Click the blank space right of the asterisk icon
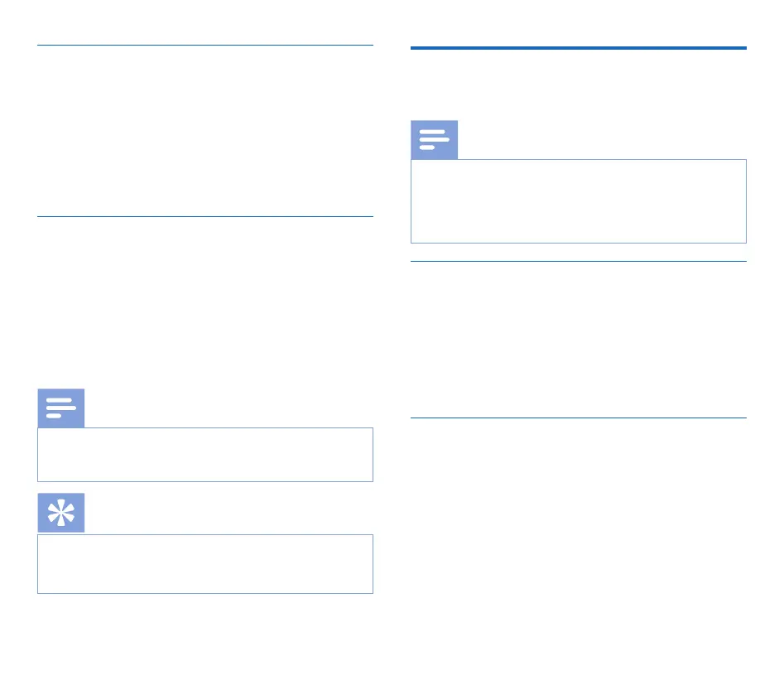This screenshot has height=695, width=784. tap(228, 514)
